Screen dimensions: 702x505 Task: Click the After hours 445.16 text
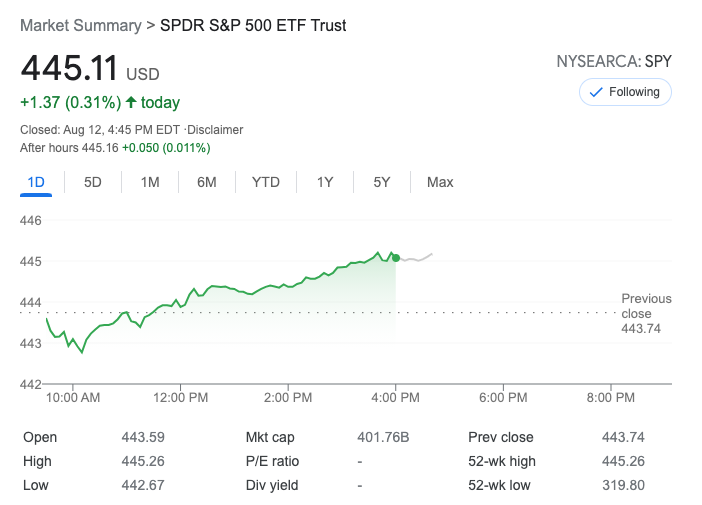[x=69, y=148]
